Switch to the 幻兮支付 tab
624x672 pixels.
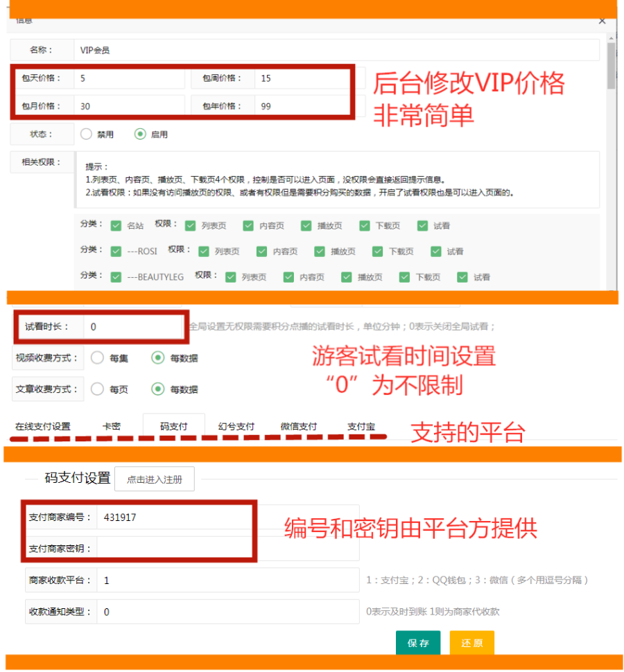pos(236,427)
